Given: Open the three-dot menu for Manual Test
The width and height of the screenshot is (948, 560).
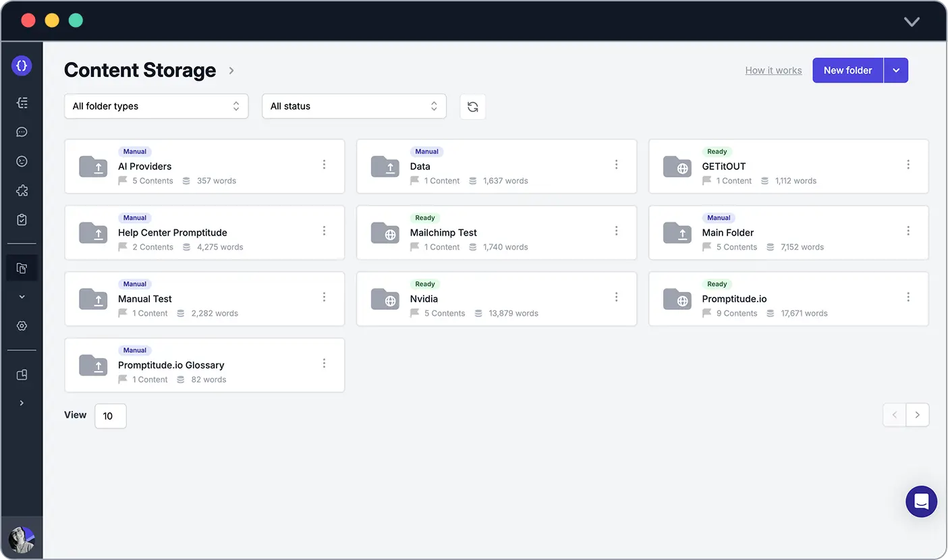Looking at the screenshot, I should point(324,297).
